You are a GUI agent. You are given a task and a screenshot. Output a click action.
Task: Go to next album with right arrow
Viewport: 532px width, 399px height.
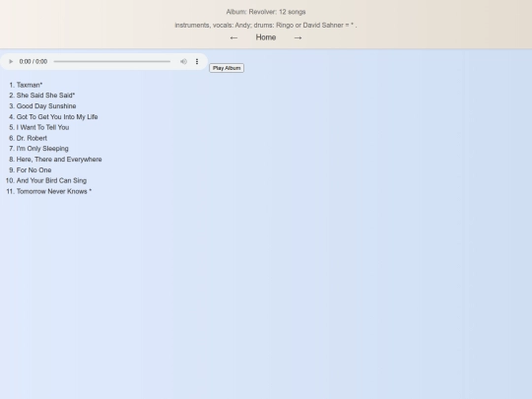(x=298, y=37)
